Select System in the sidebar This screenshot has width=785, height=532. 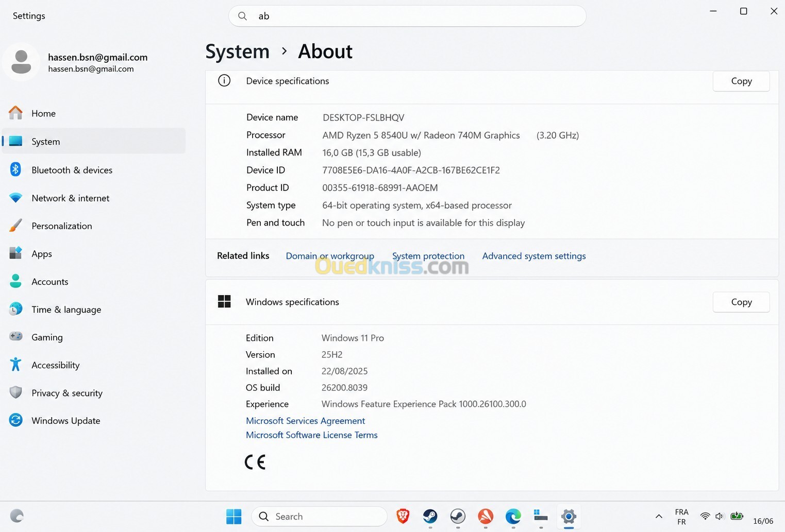[x=94, y=141]
